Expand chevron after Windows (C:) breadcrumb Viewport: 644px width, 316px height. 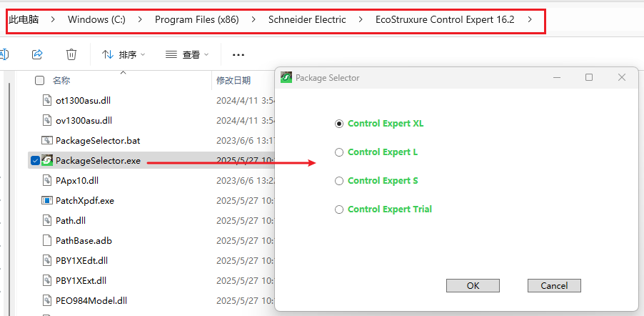141,19
